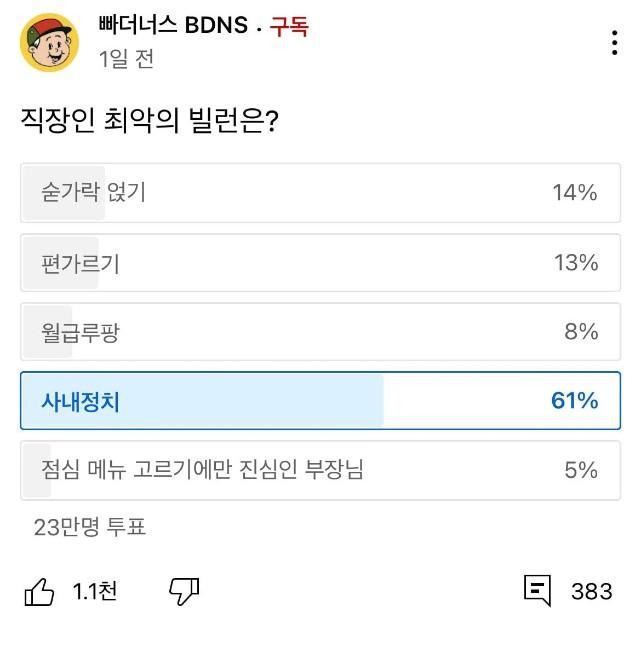Click the thumbs-up like icon
This screenshot has width=638, height=656.
(40, 591)
